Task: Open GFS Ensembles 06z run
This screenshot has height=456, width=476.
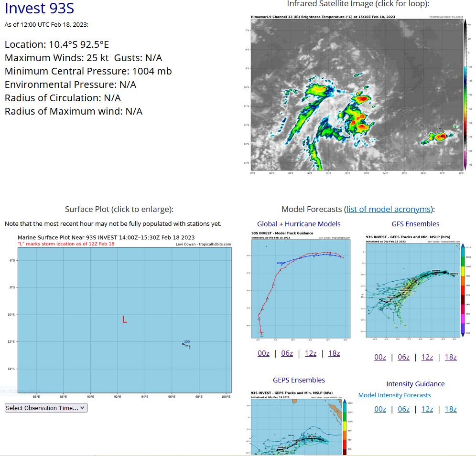Action: 403,357
